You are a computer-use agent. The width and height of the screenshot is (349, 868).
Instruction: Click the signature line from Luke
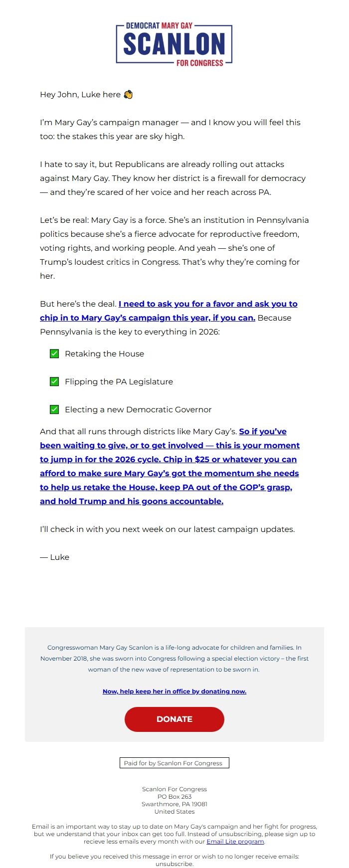(x=54, y=557)
